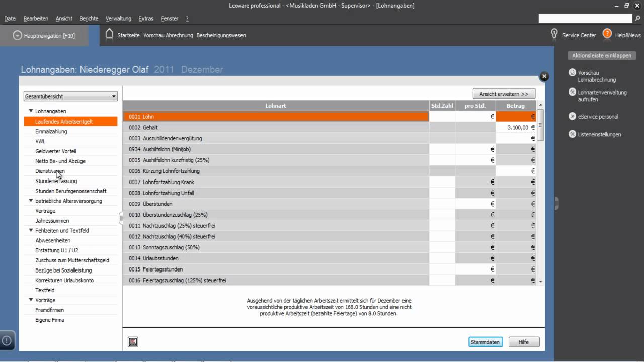This screenshot has width=644, height=362.
Task: Open the Fenster menu
Action: click(170, 19)
